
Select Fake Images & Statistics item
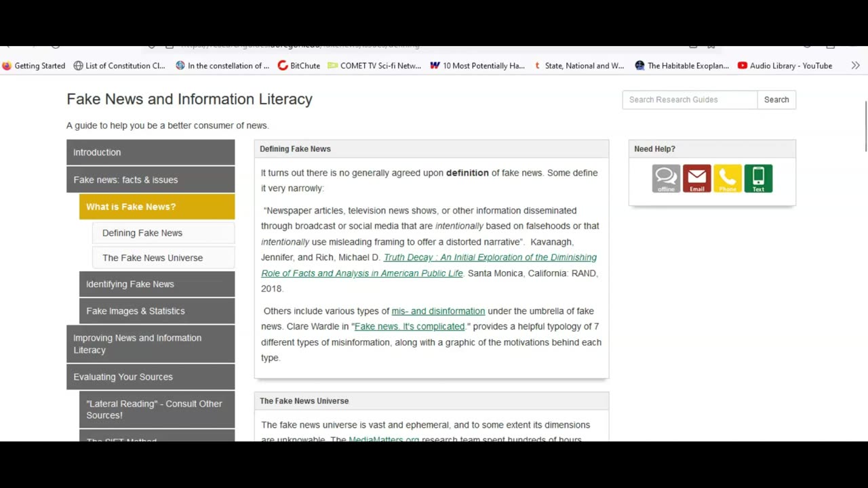point(157,311)
